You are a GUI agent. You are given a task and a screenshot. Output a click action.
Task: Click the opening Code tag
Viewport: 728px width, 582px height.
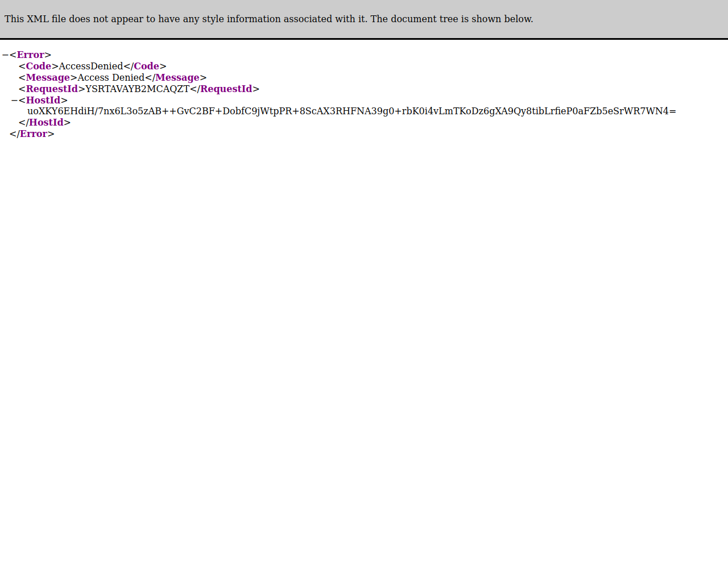click(x=39, y=66)
